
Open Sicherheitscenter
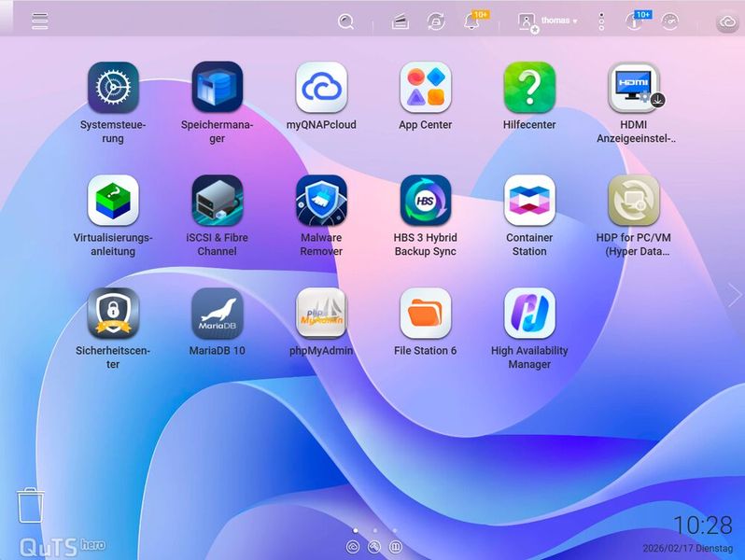click(x=113, y=313)
